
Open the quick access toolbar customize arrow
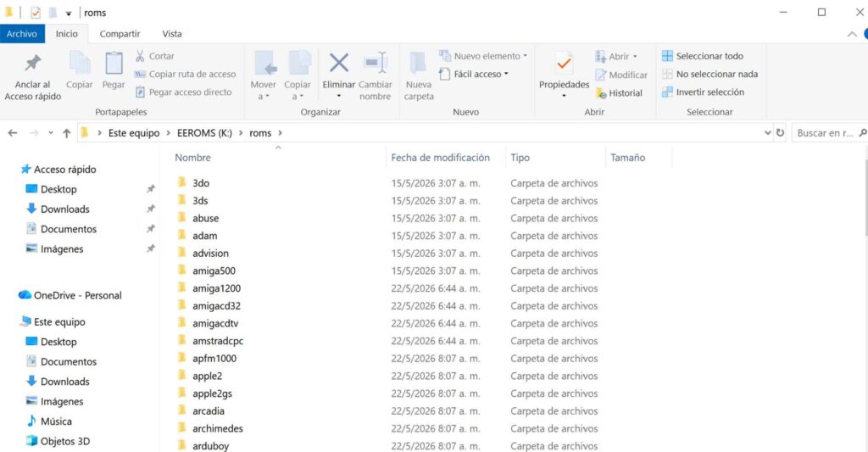(x=68, y=13)
